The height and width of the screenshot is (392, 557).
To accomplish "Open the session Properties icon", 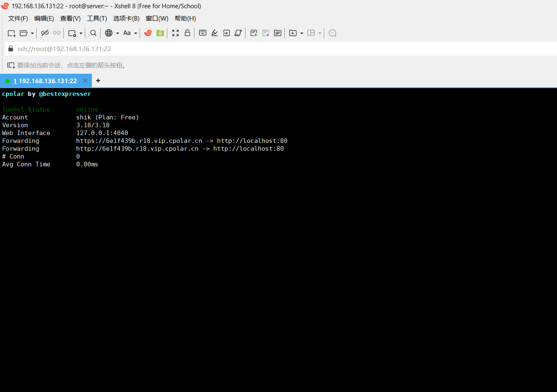I will click(x=72, y=33).
